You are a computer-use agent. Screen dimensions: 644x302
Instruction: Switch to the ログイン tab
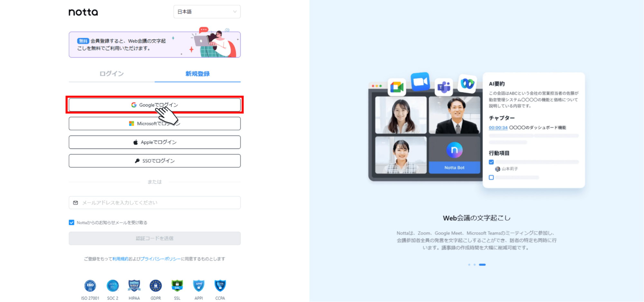tap(111, 73)
